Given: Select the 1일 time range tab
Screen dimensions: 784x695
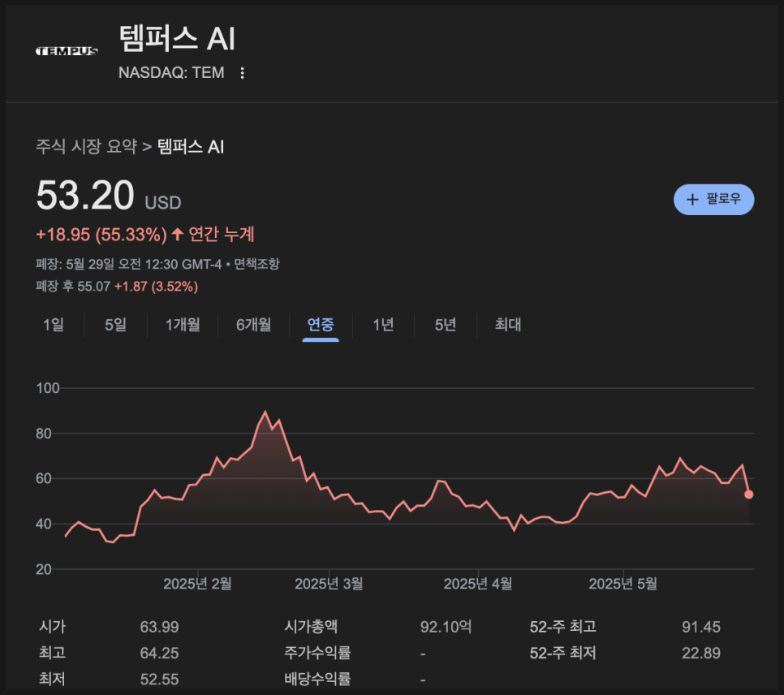Looking at the screenshot, I should tap(54, 325).
